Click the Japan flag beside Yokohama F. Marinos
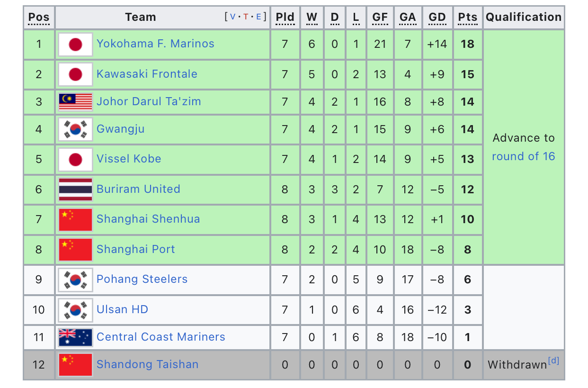 (75, 45)
